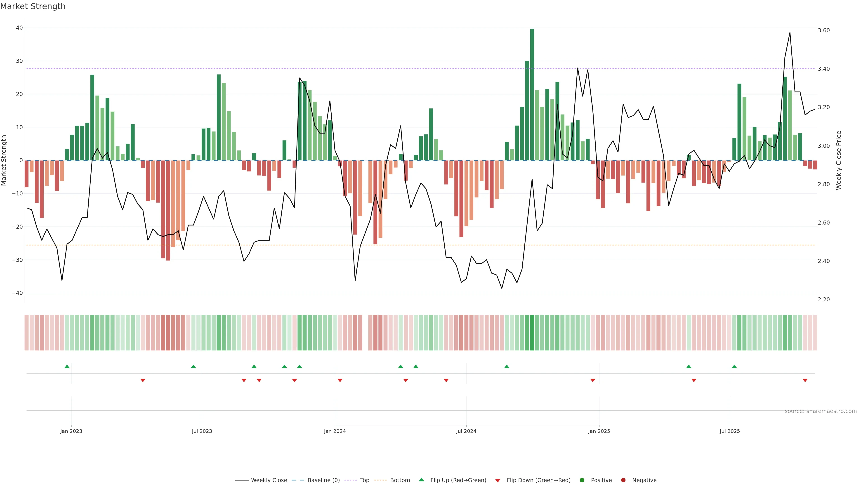Screen dimensions: 868x488
Task: Click green flip-up marker just after Jul 2025
Action: pos(734,366)
